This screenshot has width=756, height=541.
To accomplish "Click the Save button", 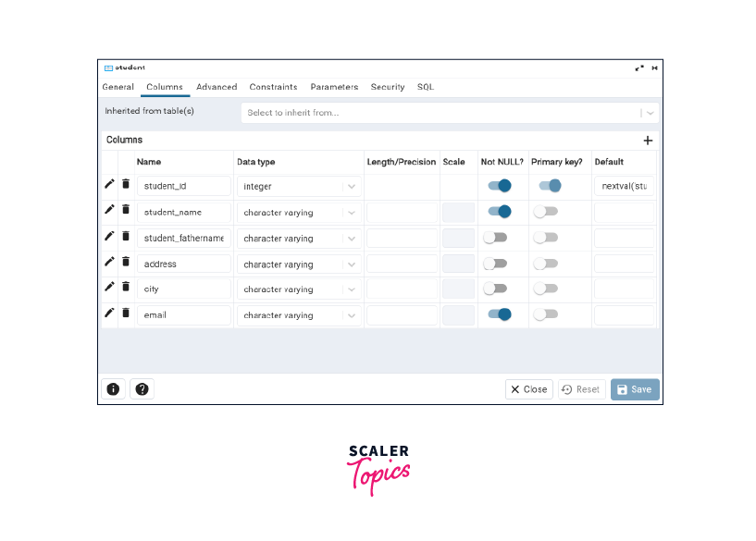I will [x=635, y=389].
